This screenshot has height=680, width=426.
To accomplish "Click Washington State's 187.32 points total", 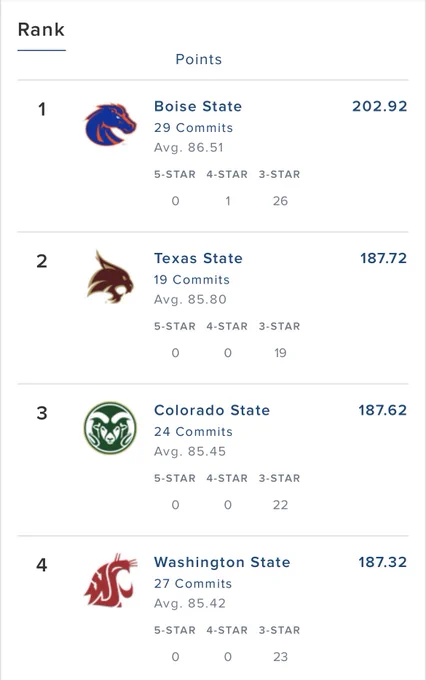I will [383, 562].
